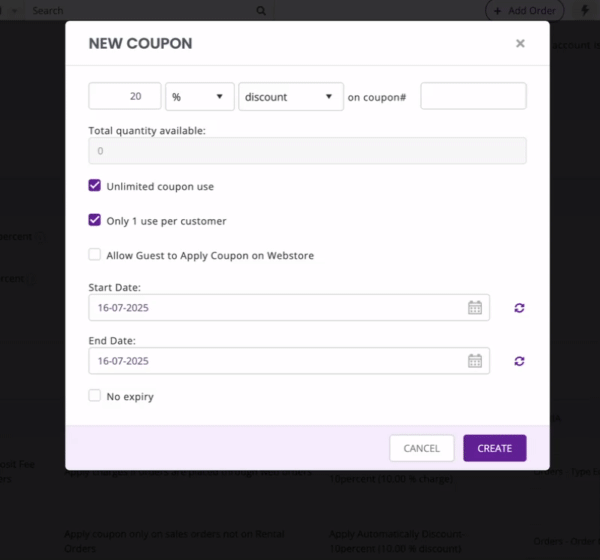The height and width of the screenshot is (560, 600).
Task: Reset Start Date using the refresh icon
Action: pyautogui.click(x=519, y=308)
